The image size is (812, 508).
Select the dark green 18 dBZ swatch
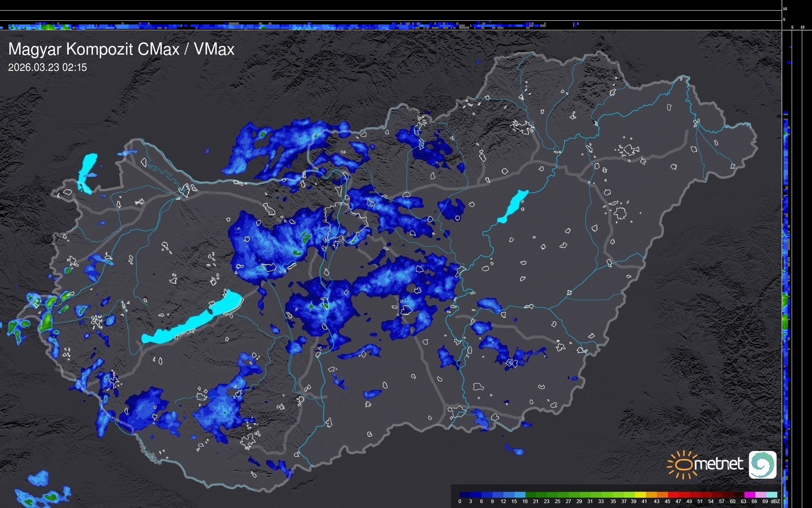pyautogui.click(x=530, y=495)
